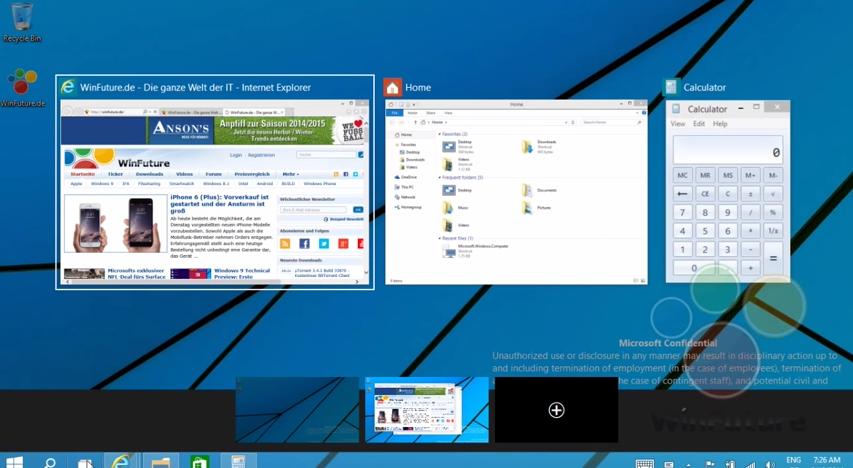Select the Downloads folder under Favorites group
The image size is (853, 468).
click(540, 146)
